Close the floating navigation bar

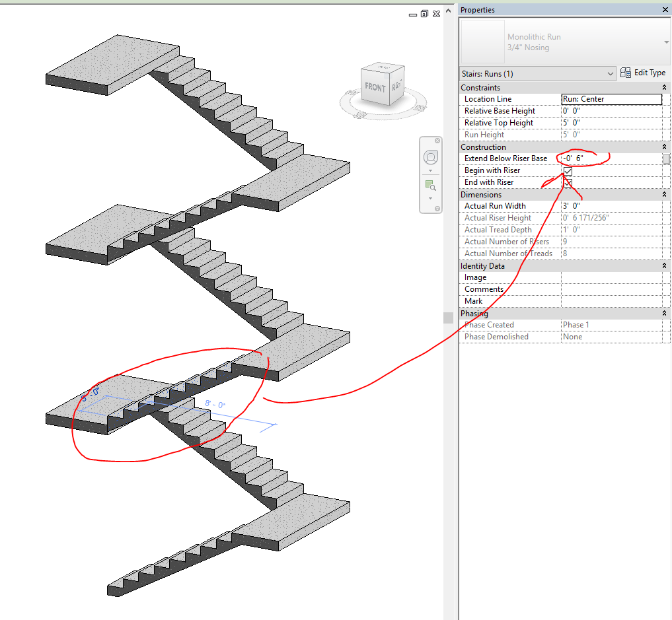coord(437,141)
